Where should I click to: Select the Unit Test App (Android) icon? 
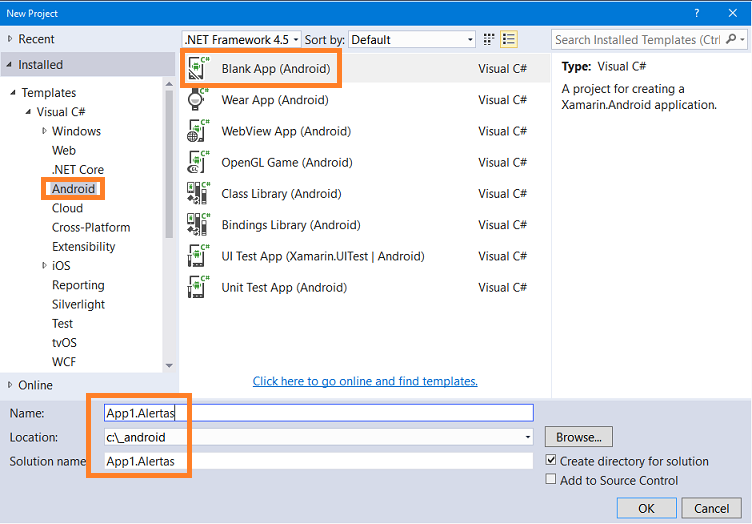coord(198,287)
